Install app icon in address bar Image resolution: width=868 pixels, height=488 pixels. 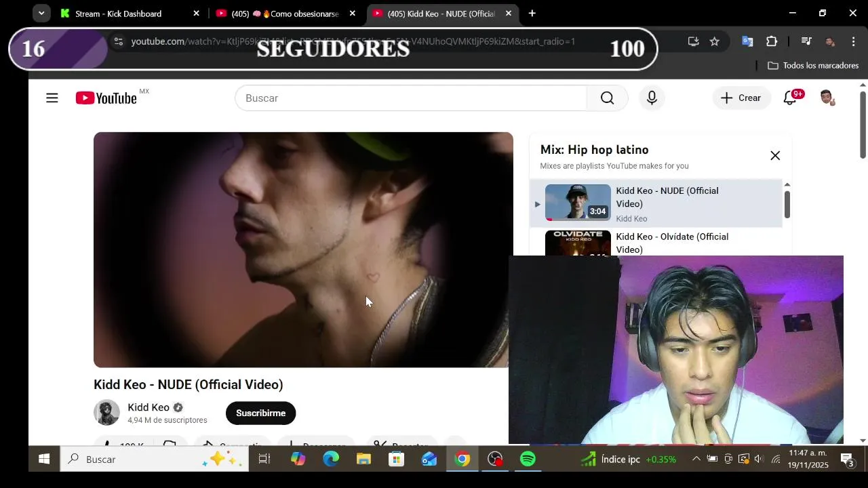[x=693, y=41]
